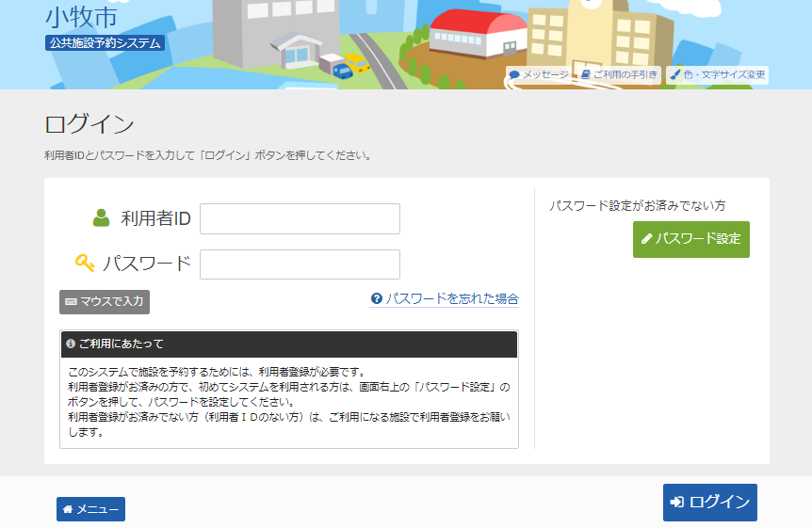Click the paintbrush icon for 色・文字サイズ変更
Image resolution: width=812 pixels, height=528 pixels.
tap(675, 74)
